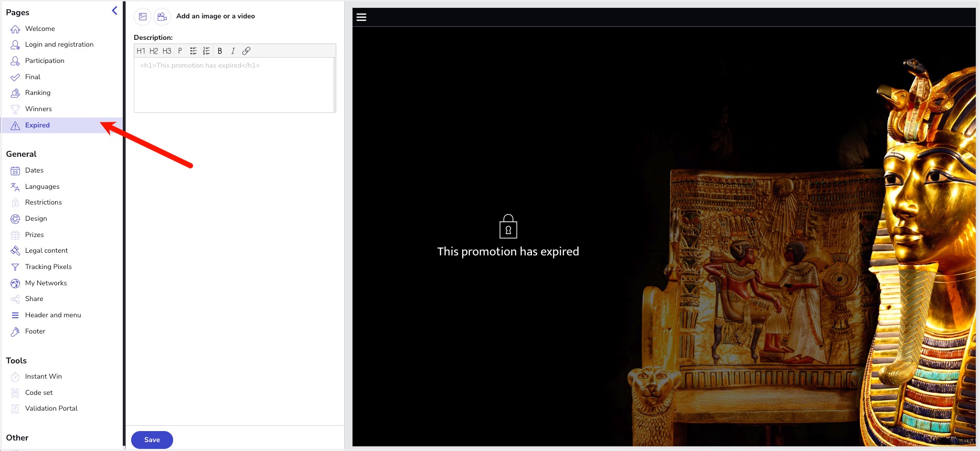Apply H2 heading format
The height and width of the screenshot is (451, 980).
154,51
